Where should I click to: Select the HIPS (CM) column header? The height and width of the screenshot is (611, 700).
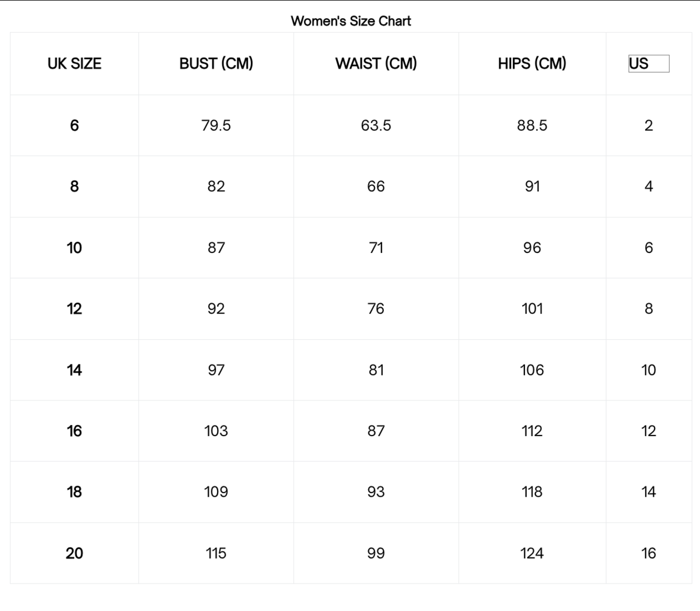(532, 64)
